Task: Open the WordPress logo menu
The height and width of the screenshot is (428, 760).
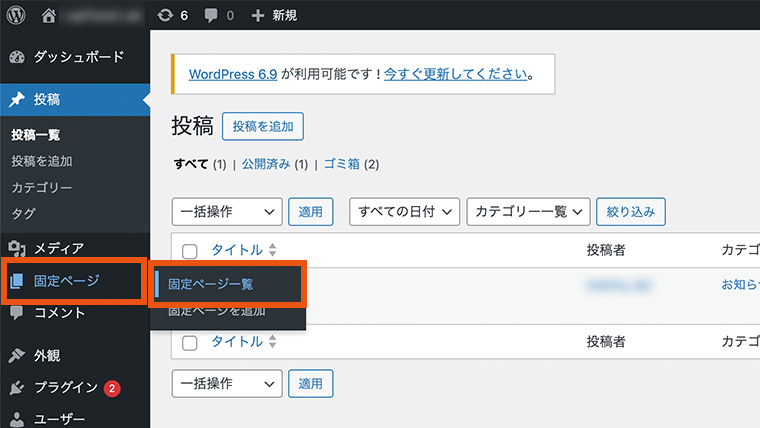Action: point(16,15)
